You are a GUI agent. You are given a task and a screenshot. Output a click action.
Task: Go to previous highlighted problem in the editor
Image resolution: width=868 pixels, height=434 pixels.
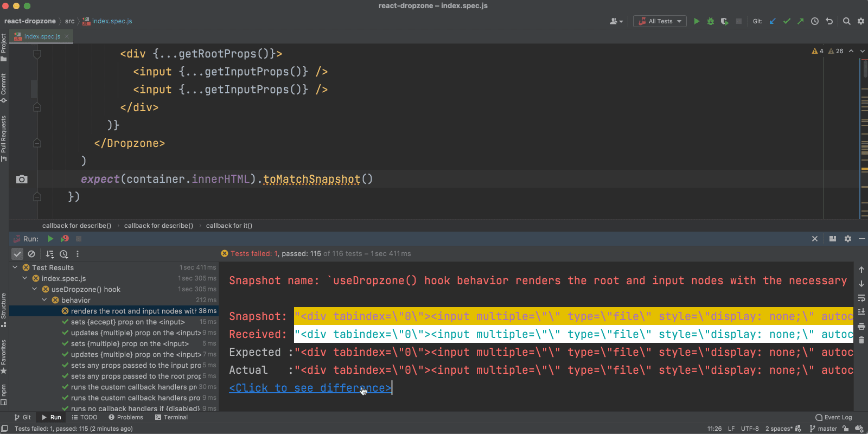[851, 51]
